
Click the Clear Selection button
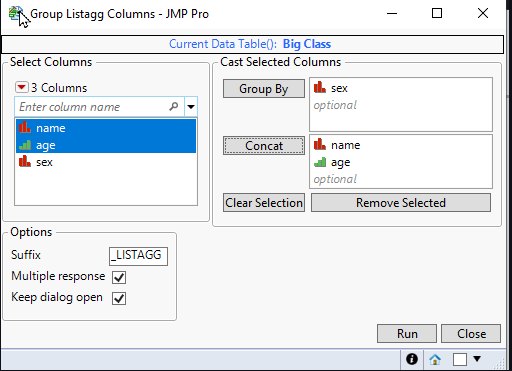pos(264,203)
